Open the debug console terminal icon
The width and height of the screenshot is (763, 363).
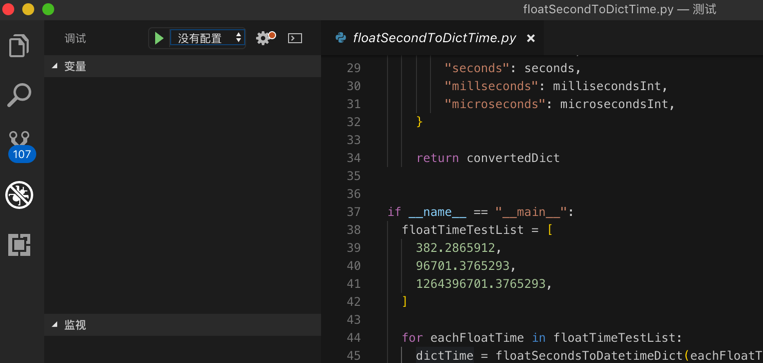pos(295,38)
